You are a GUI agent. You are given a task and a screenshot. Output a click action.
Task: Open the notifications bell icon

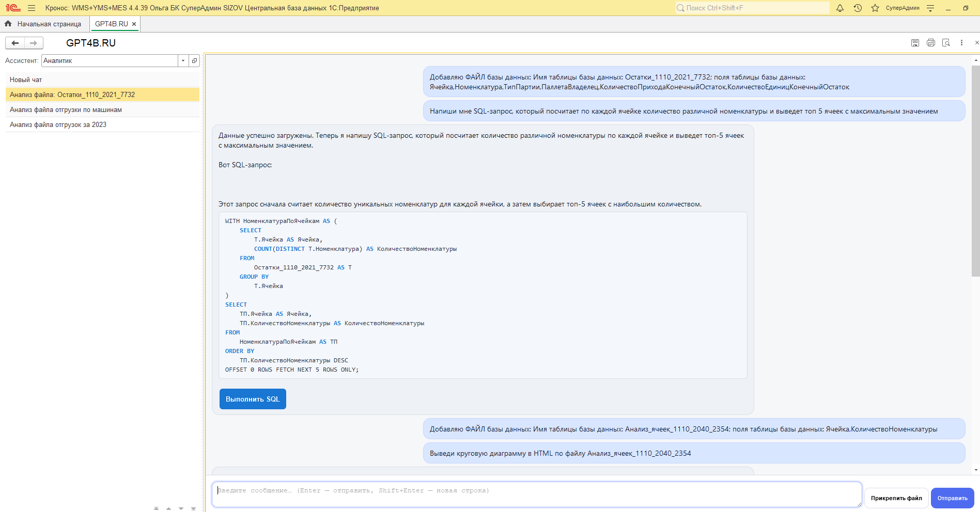(840, 8)
